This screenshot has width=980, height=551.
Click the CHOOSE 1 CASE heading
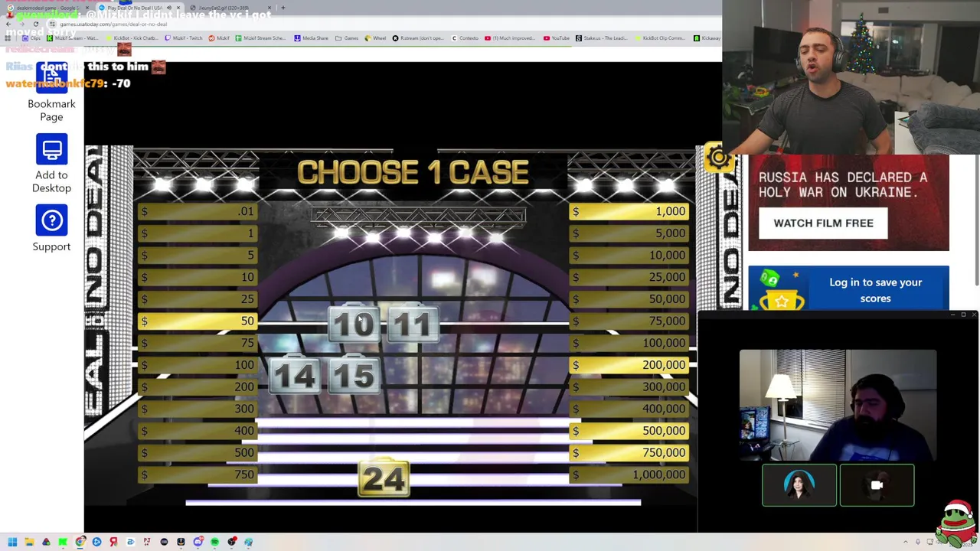413,173
